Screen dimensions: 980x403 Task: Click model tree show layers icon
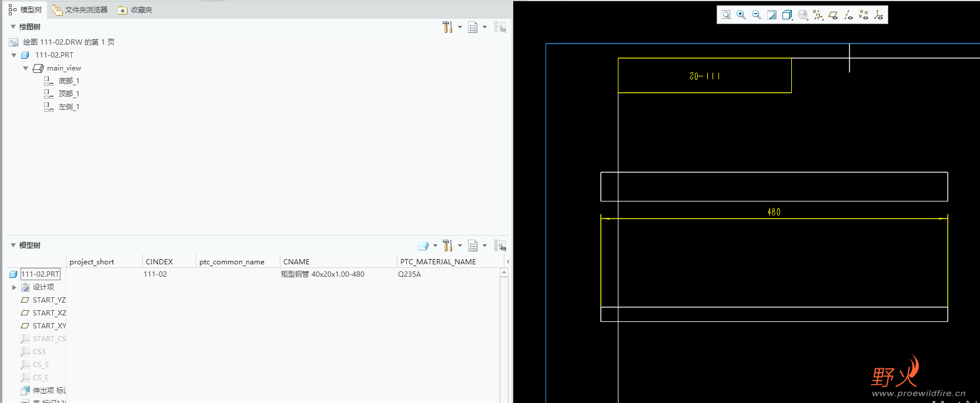[423, 246]
